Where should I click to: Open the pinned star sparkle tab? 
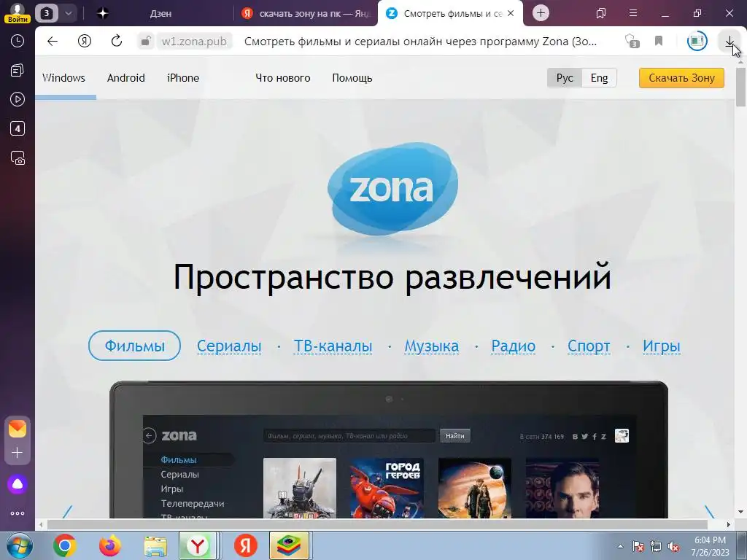102,13
